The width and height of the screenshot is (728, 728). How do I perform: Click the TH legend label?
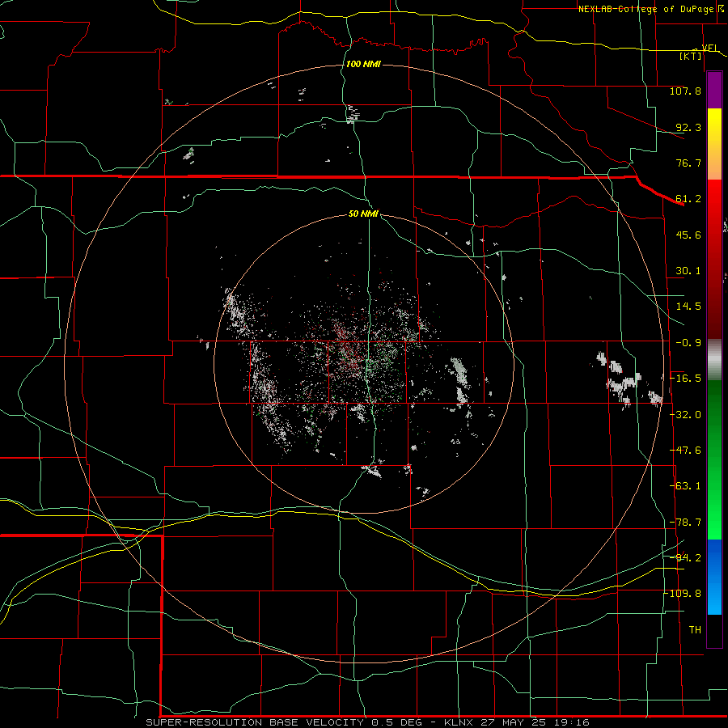(x=695, y=630)
